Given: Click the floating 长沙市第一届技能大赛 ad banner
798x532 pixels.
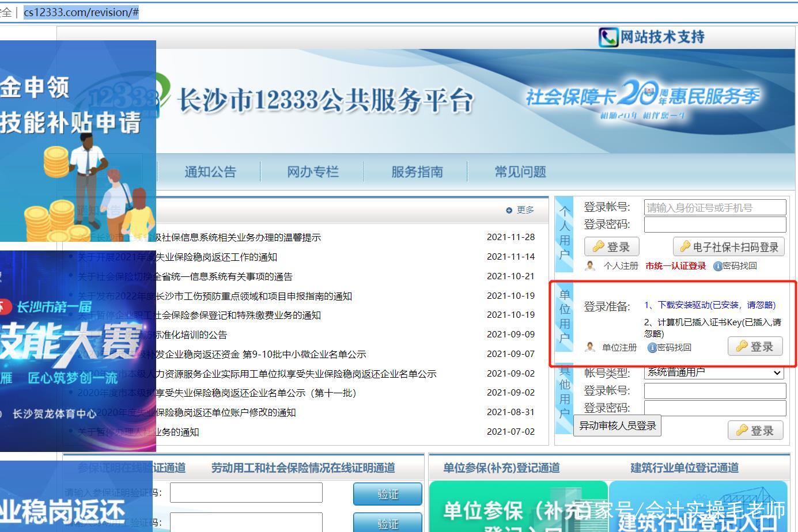Looking at the screenshot, I should [78, 351].
